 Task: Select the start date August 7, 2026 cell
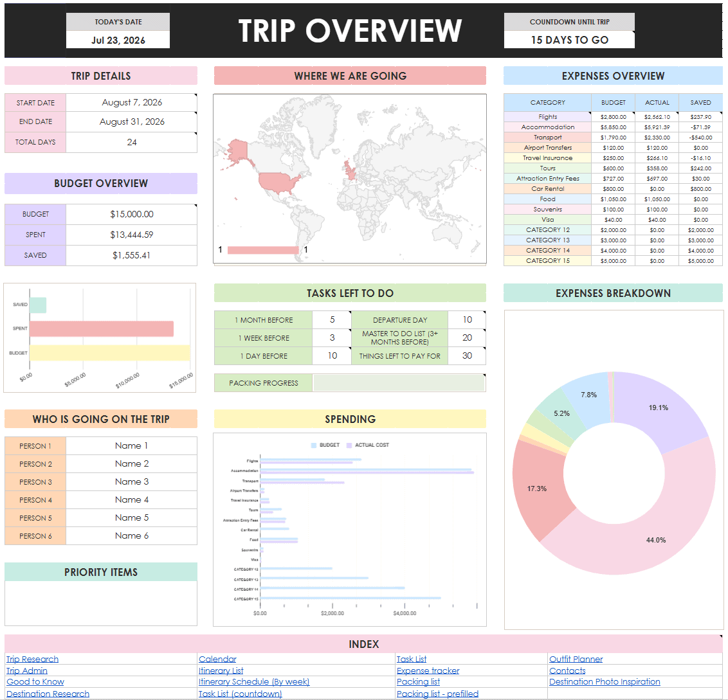click(131, 103)
